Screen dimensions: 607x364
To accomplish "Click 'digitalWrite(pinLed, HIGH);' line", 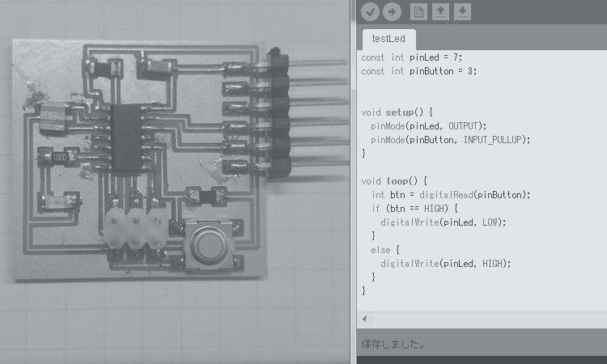I will 446,264.
